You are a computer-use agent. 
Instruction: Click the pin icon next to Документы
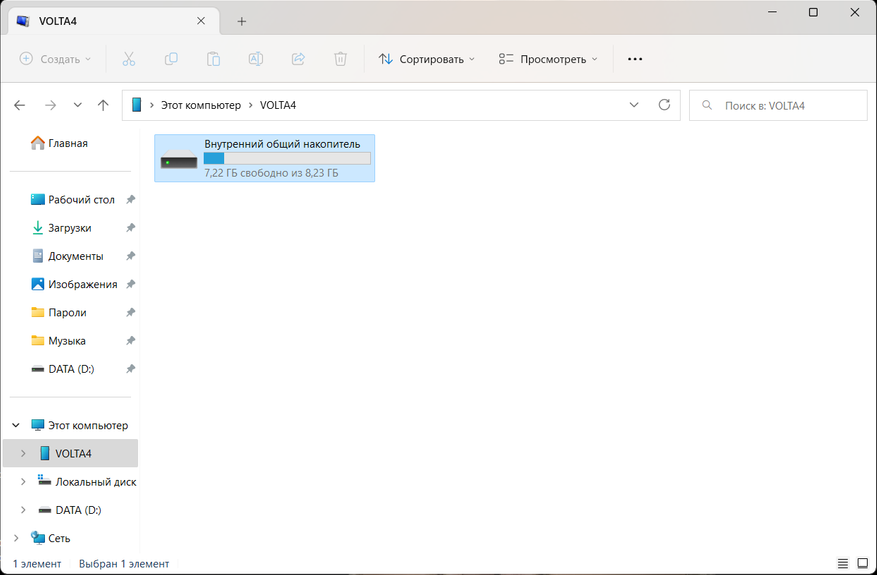tap(130, 256)
